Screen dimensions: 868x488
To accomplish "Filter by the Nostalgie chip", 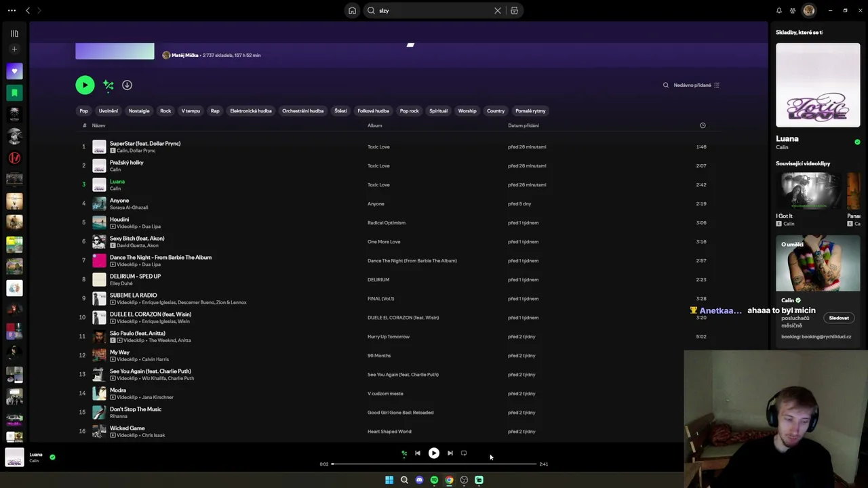I will coord(139,111).
